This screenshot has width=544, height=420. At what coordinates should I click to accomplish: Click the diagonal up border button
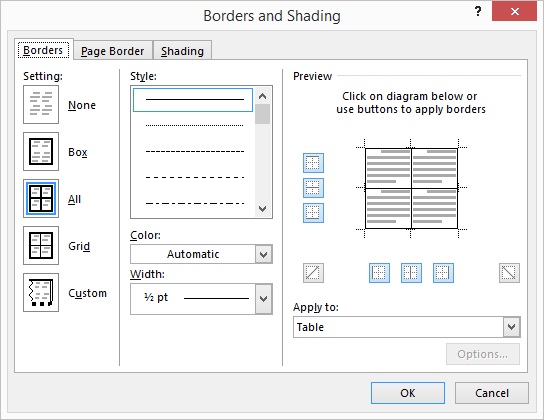[313, 273]
